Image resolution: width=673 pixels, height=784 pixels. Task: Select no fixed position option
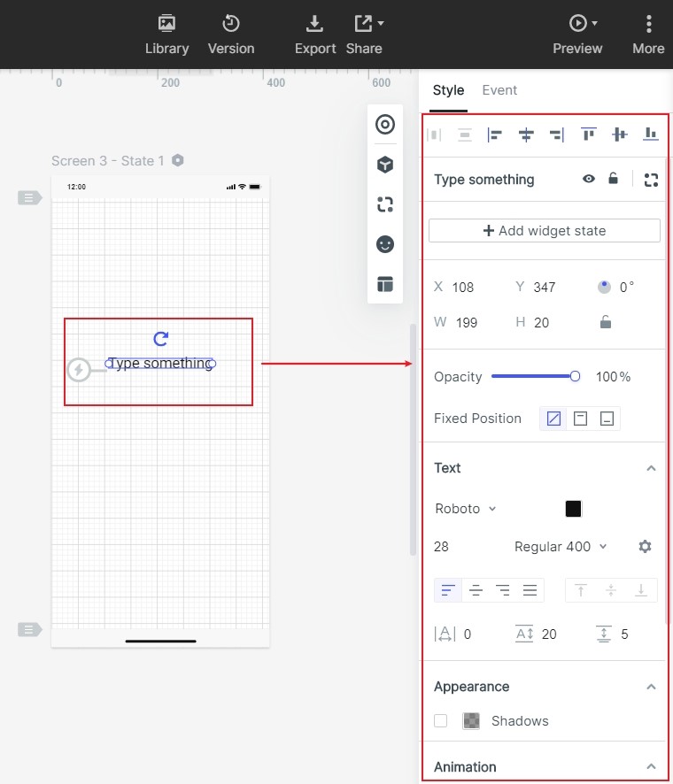tap(553, 419)
